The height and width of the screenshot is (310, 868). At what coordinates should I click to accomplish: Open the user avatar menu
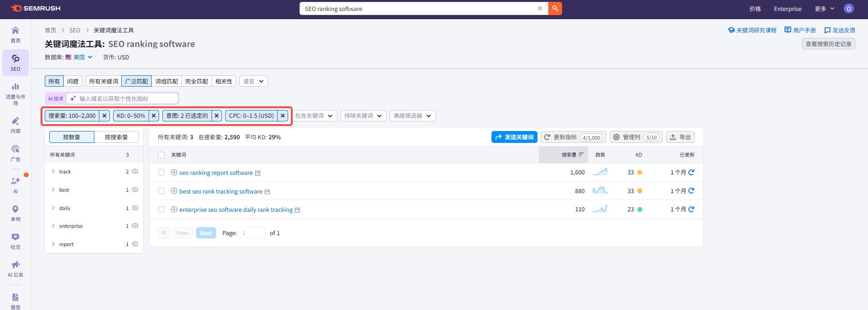(x=848, y=9)
